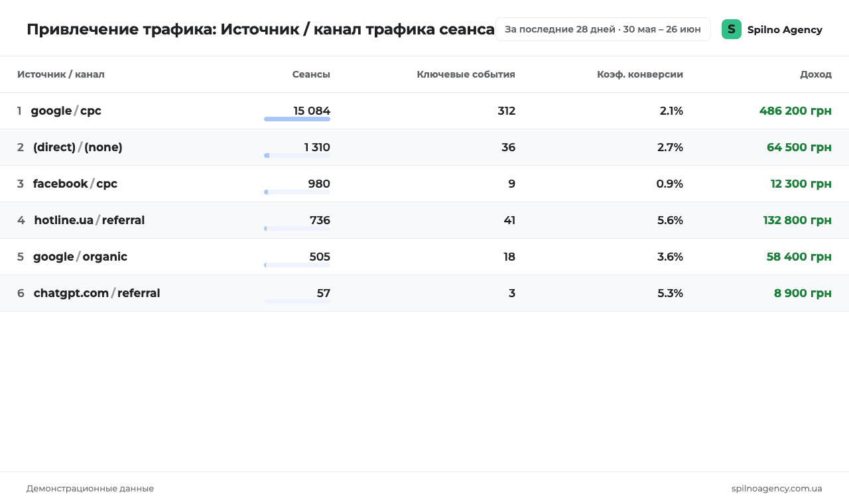Click the 132 800 грн revenue value
The image size is (849, 504).
(797, 220)
